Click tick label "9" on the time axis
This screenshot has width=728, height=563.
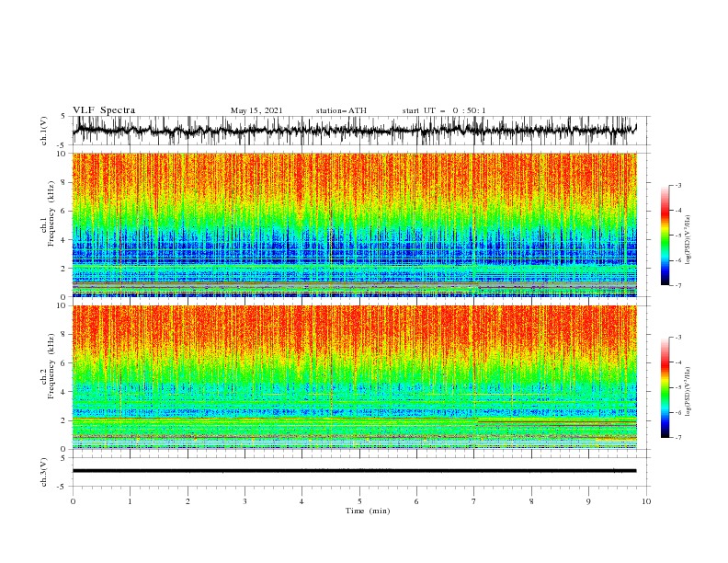588,501
